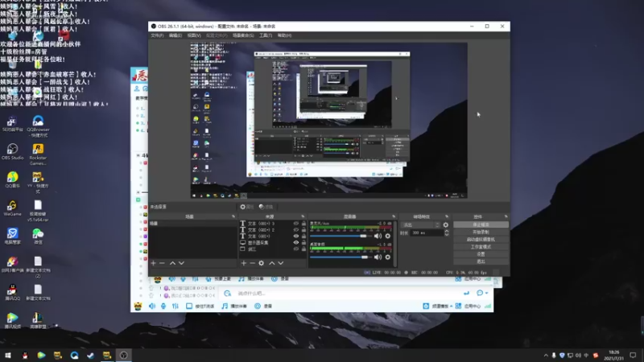Click 麦克风/Aux volume slider
The width and height of the screenshot is (644, 362).
(341, 236)
